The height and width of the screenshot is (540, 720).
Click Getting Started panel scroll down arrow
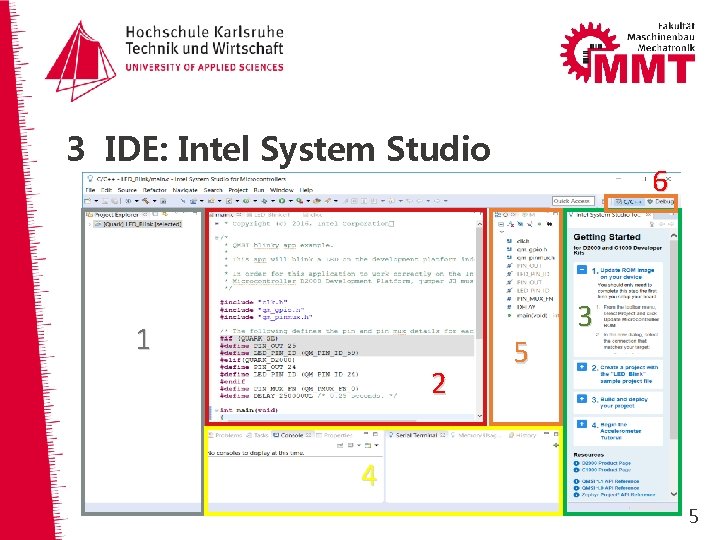pos(674,494)
